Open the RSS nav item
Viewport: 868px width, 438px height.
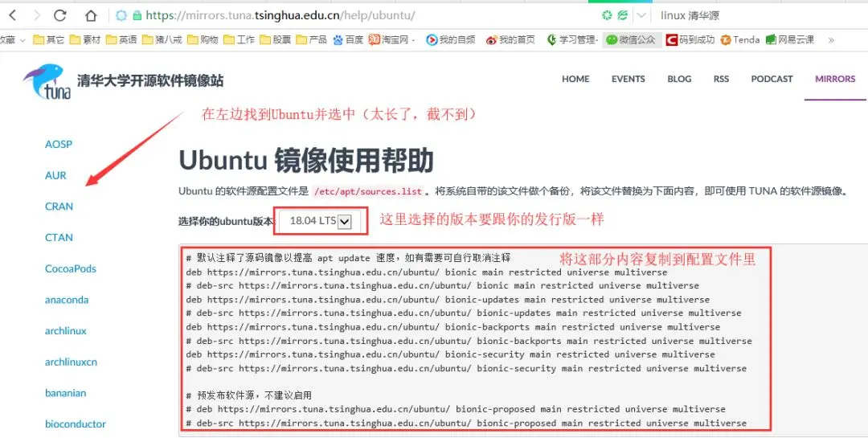[721, 80]
